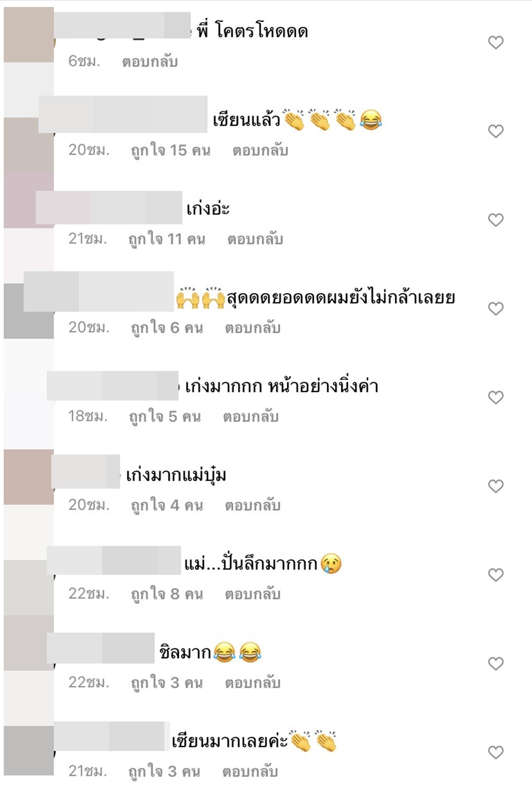532x809 pixels.
Task: Reply to the 6ชม. comment
Action: pyautogui.click(x=150, y=62)
